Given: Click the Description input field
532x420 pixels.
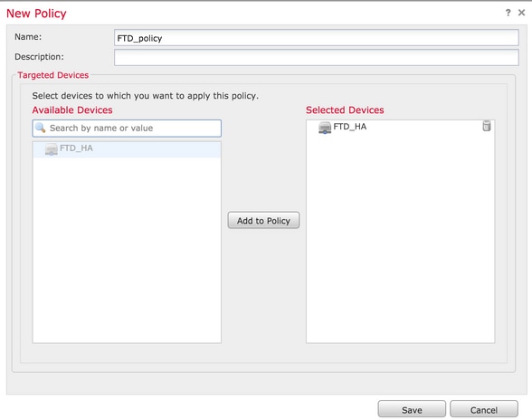Looking at the screenshot, I should tap(317, 57).
